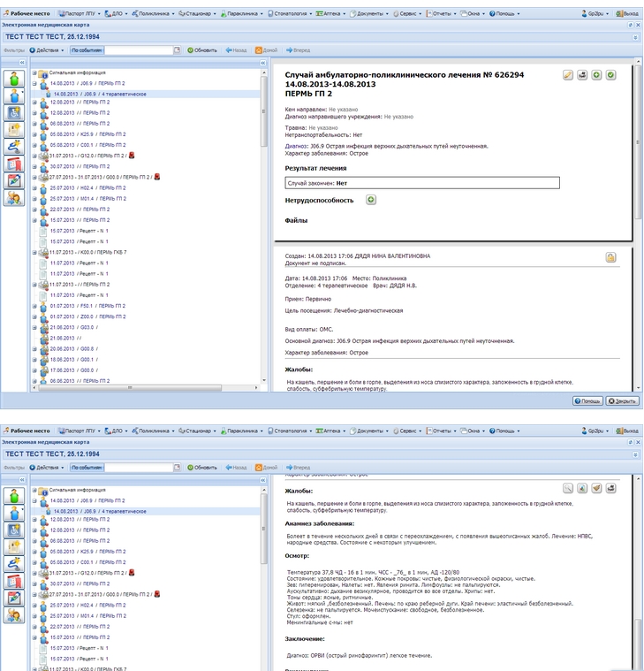Viewport: 644px width, 671px height.
Task: Click calendar bookmark icon in bottom screenshot sidebar
Action: (x=14, y=581)
